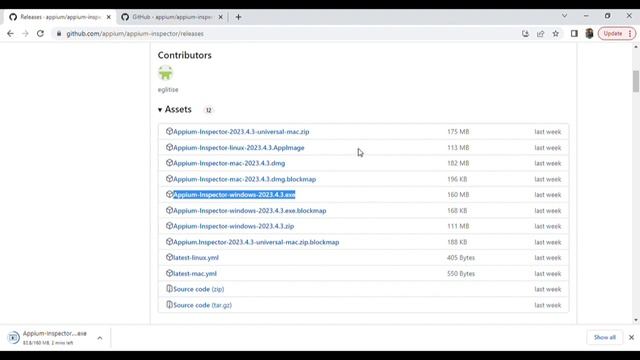Screen dimensions: 640x360
Task: Click scrollbar down arrow
Action: coord(636,320)
